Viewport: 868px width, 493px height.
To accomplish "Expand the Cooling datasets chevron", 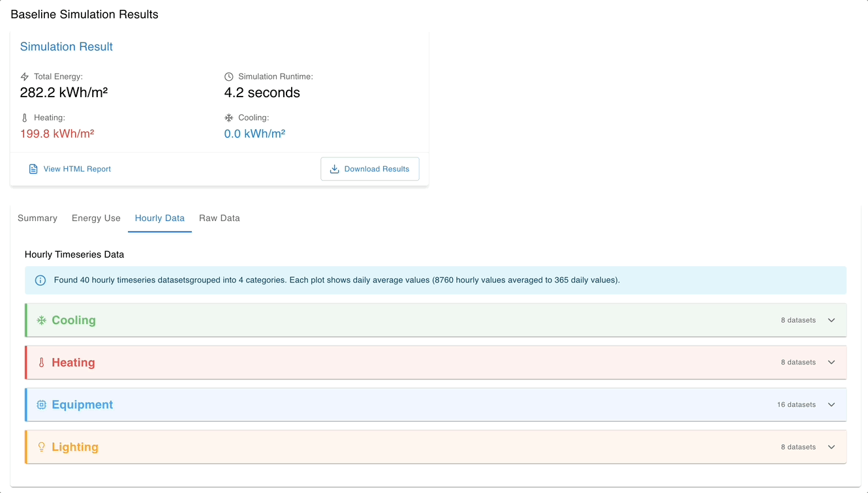I will coord(831,320).
